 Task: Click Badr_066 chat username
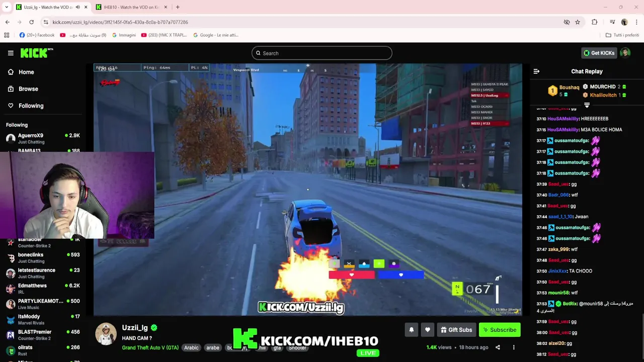pyautogui.click(x=558, y=195)
